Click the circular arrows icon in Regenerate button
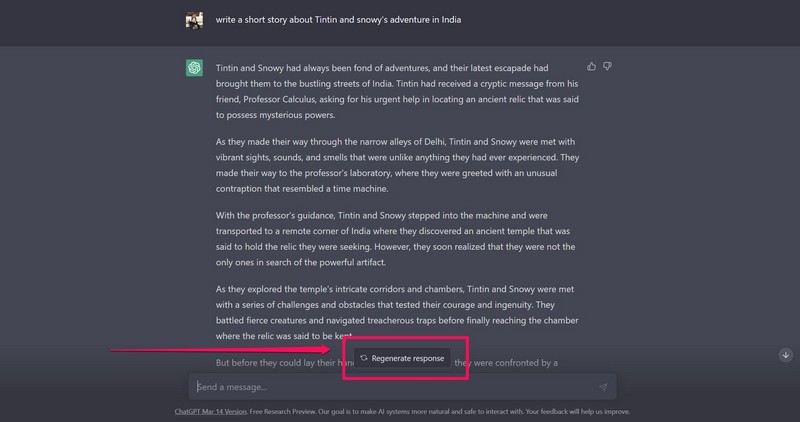 point(364,358)
